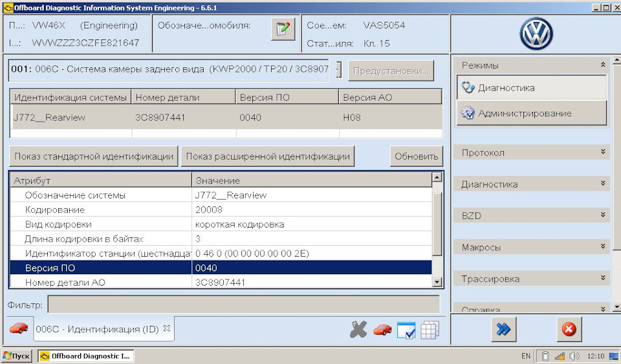Viewport: 621px width, 364px height.
Task: Select the Кодирование attribute row
Action: click(221, 209)
